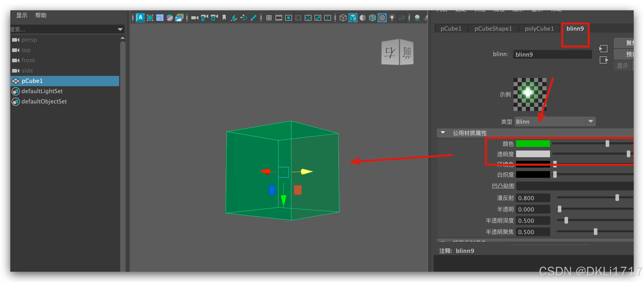Viewport: 644px width, 282px height.
Task: Open the 帮助 menu
Action: [x=41, y=15]
